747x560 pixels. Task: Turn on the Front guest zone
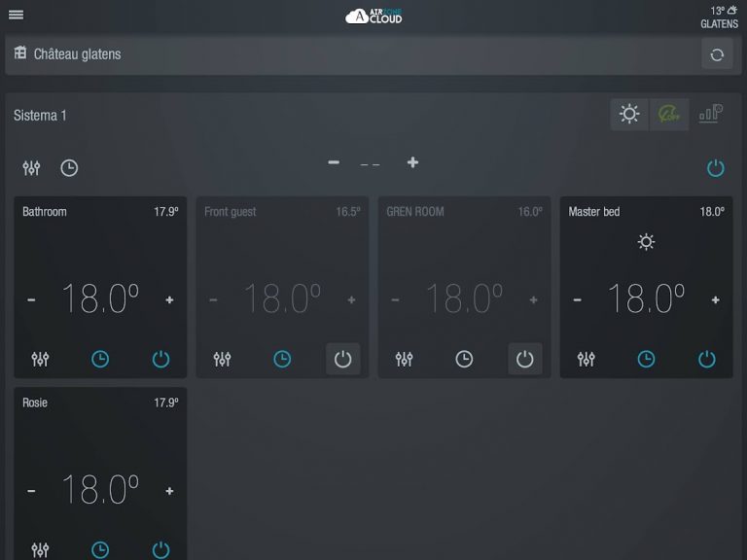pos(342,359)
